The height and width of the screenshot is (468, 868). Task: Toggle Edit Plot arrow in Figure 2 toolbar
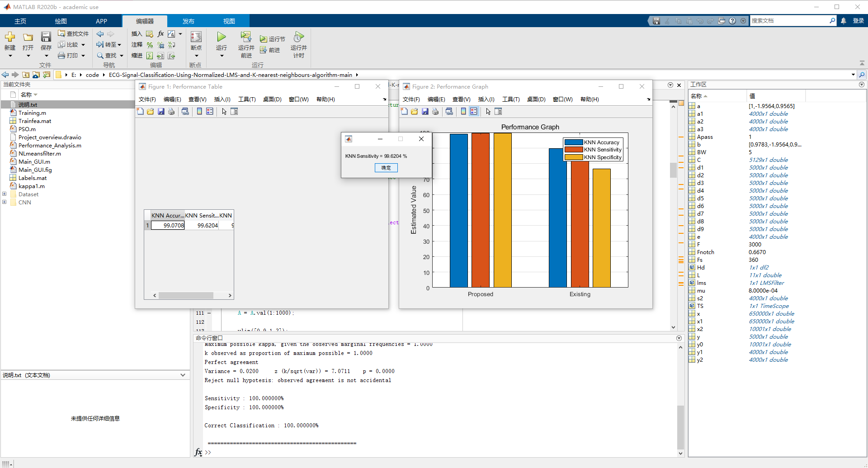pos(488,112)
